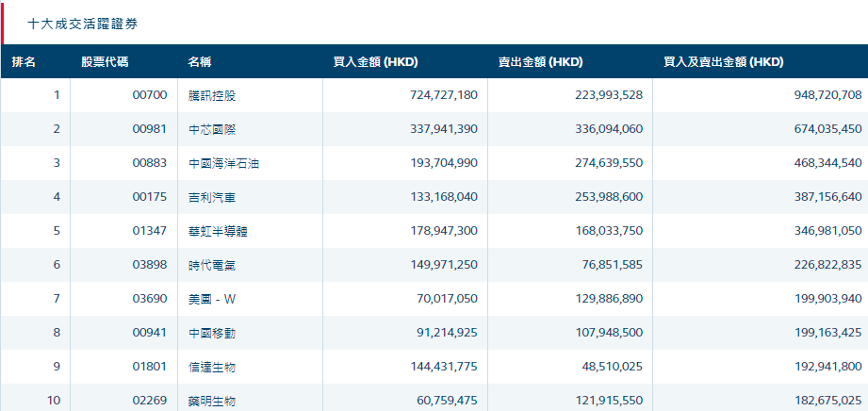Select stock code 03898
The image size is (868, 411).
pyautogui.click(x=150, y=265)
